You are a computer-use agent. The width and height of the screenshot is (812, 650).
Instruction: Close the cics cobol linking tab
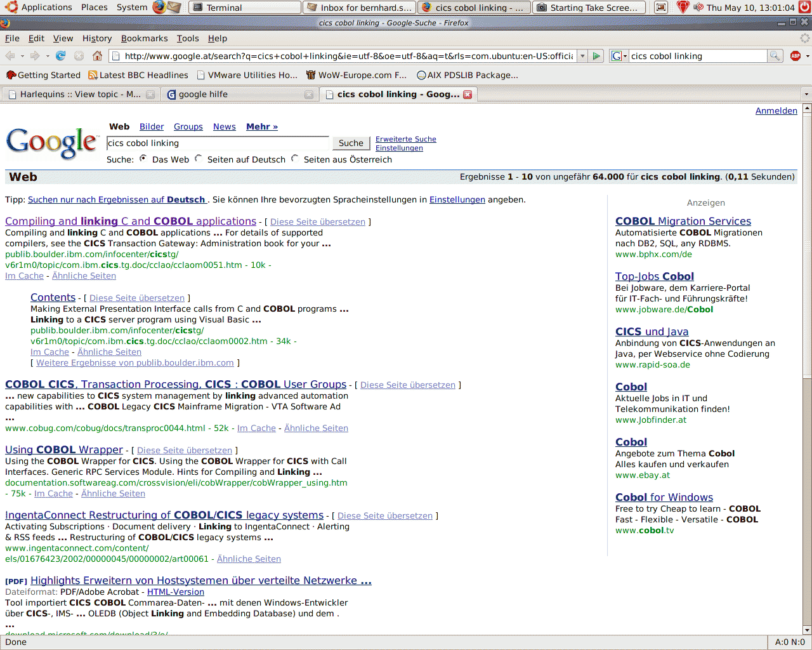tap(468, 94)
